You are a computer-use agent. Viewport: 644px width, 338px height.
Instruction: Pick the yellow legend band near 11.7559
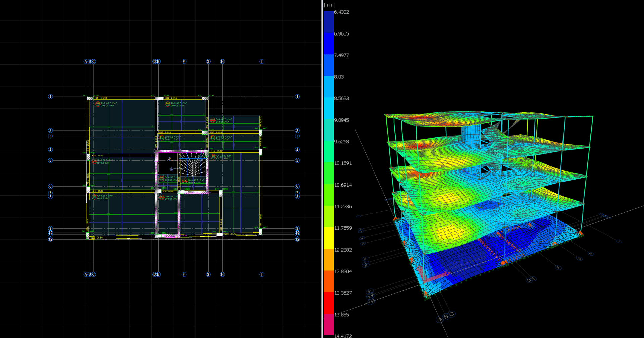(x=329, y=238)
